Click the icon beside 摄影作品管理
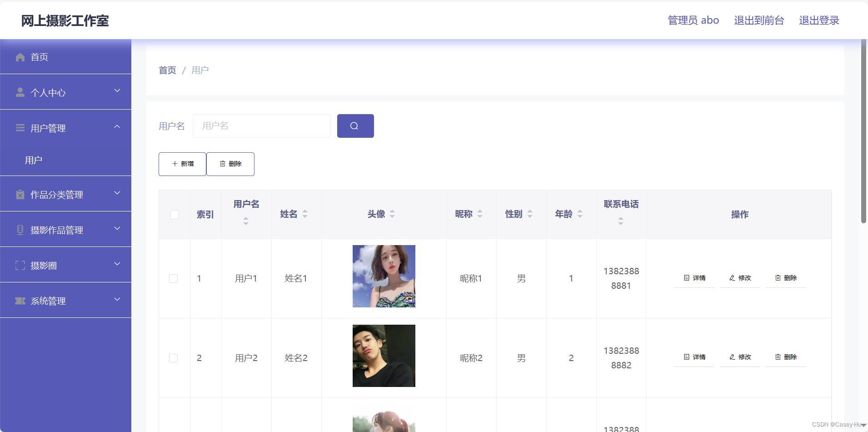 coord(20,230)
